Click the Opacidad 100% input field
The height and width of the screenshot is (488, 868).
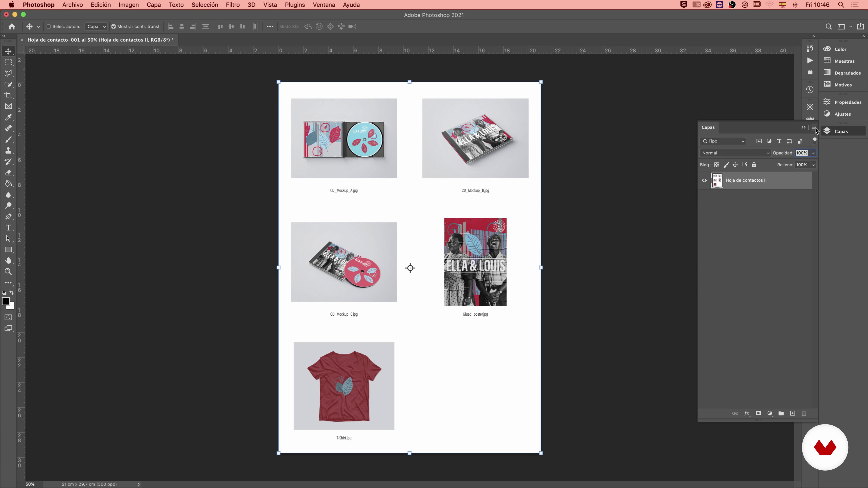(802, 153)
